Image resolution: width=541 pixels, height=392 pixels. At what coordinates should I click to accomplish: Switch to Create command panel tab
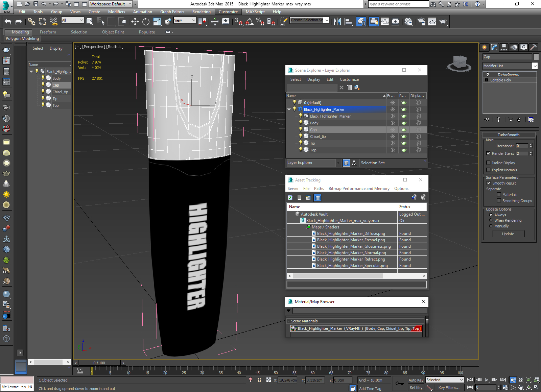485,47
